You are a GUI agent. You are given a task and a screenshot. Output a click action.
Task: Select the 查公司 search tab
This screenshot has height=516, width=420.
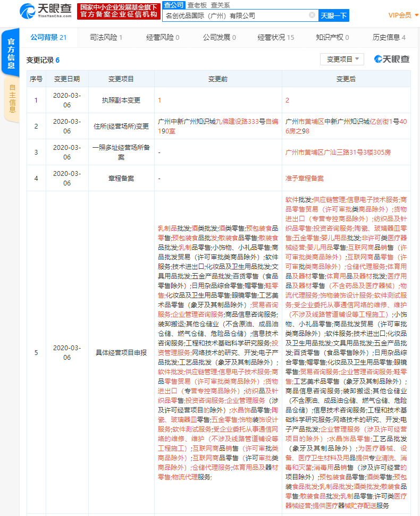pos(174,5)
